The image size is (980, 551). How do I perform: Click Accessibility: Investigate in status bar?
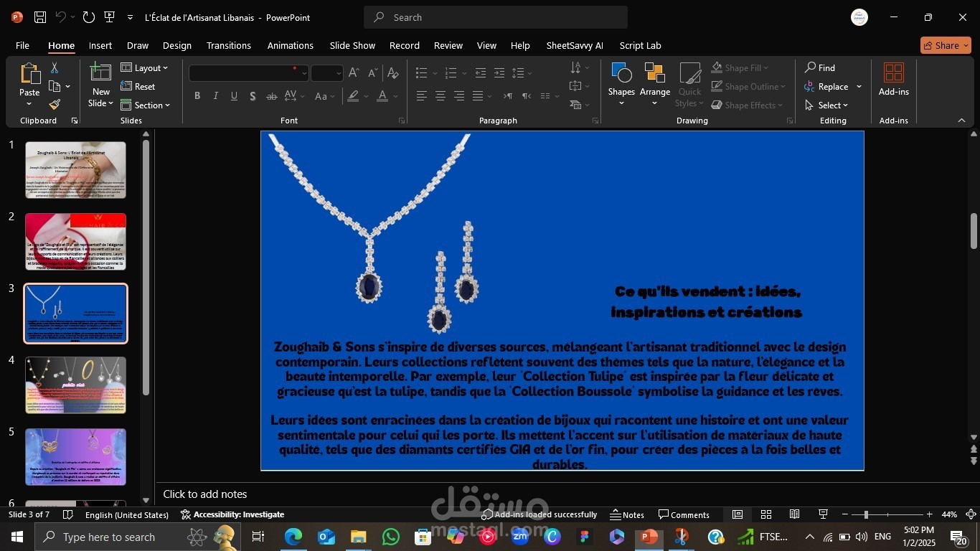point(232,514)
